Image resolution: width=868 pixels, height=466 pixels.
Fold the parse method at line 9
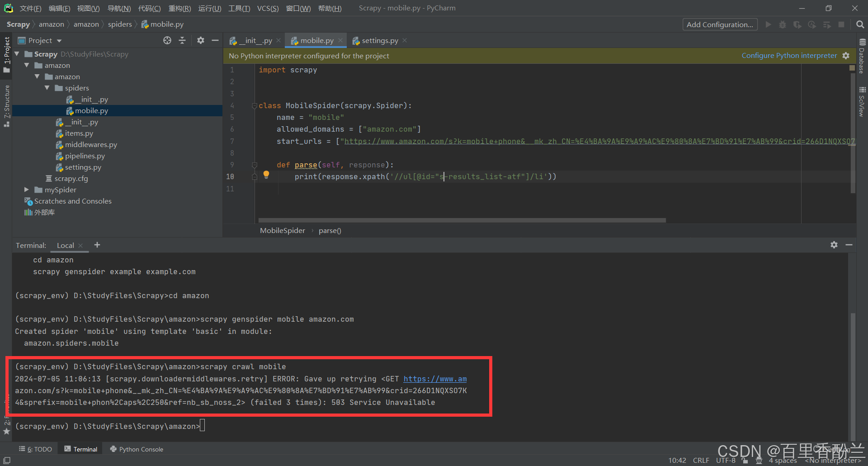pyautogui.click(x=255, y=165)
